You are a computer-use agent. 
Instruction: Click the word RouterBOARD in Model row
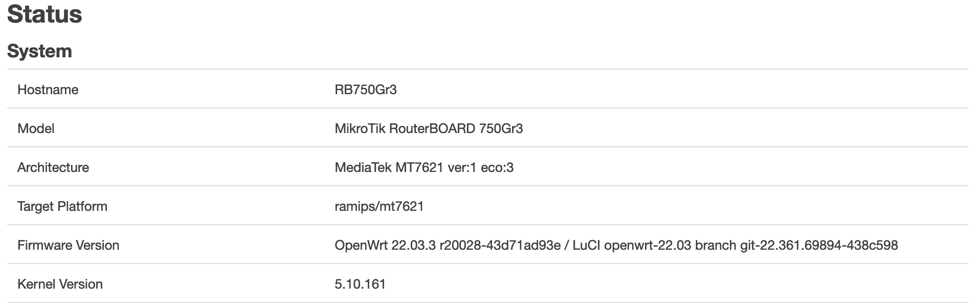coord(432,128)
